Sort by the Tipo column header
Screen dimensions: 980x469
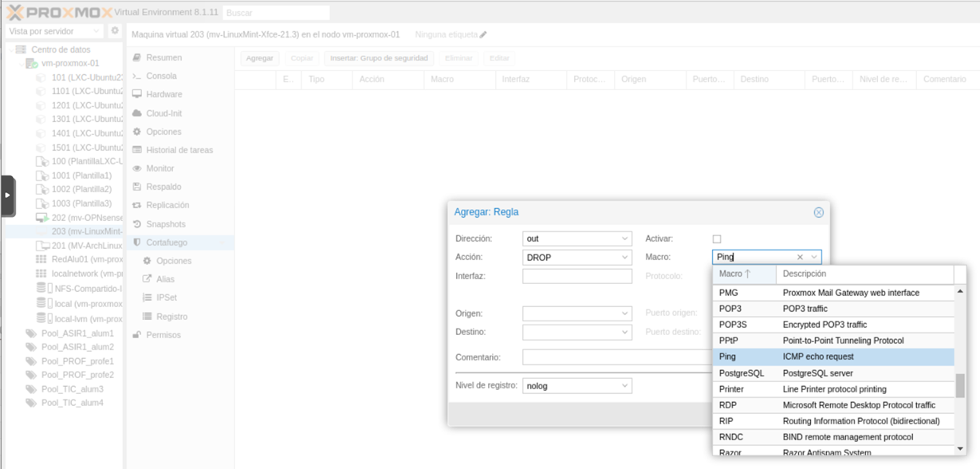pyautogui.click(x=327, y=79)
